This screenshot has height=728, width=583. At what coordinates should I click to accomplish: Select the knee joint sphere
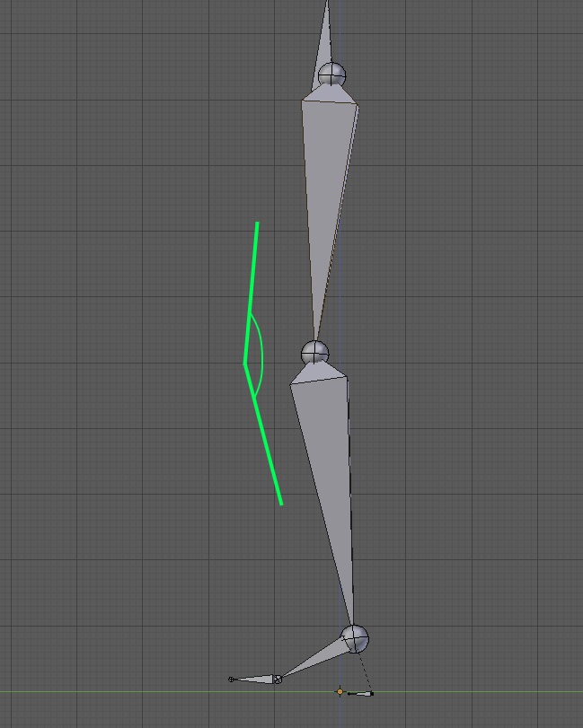tap(315, 353)
